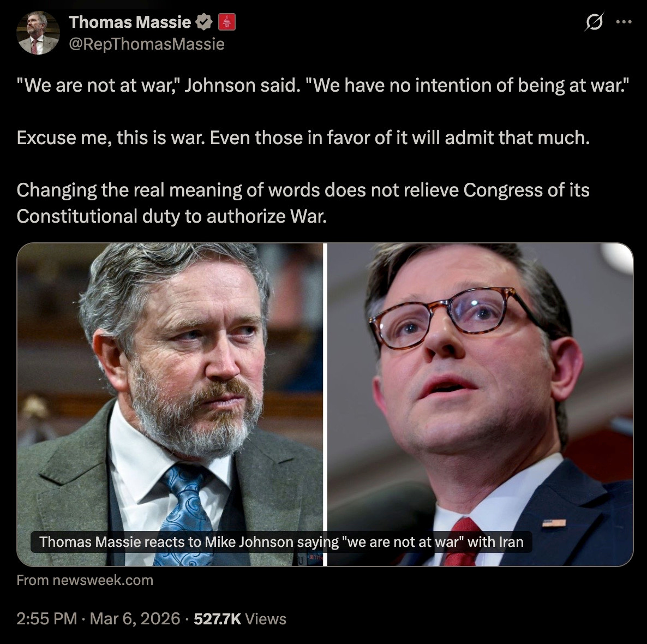Click the Newsweek card headline caption
This screenshot has width=647, height=644.
coord(281,541)
